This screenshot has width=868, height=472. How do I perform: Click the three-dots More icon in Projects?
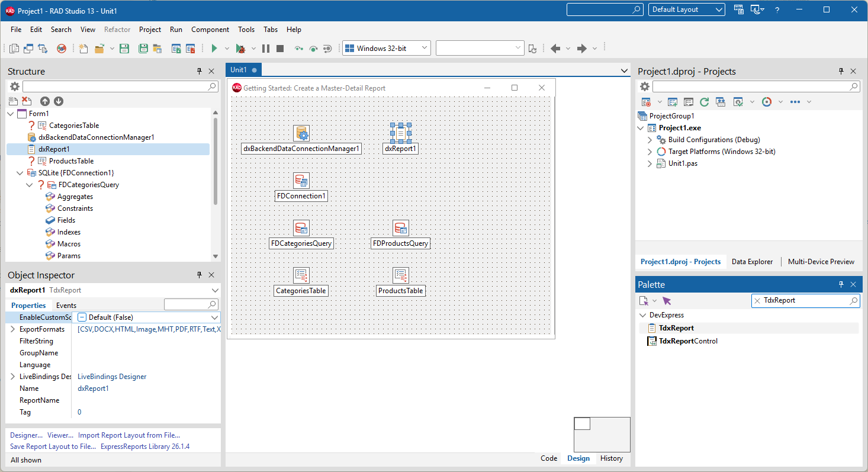click(x=795, y=102)
